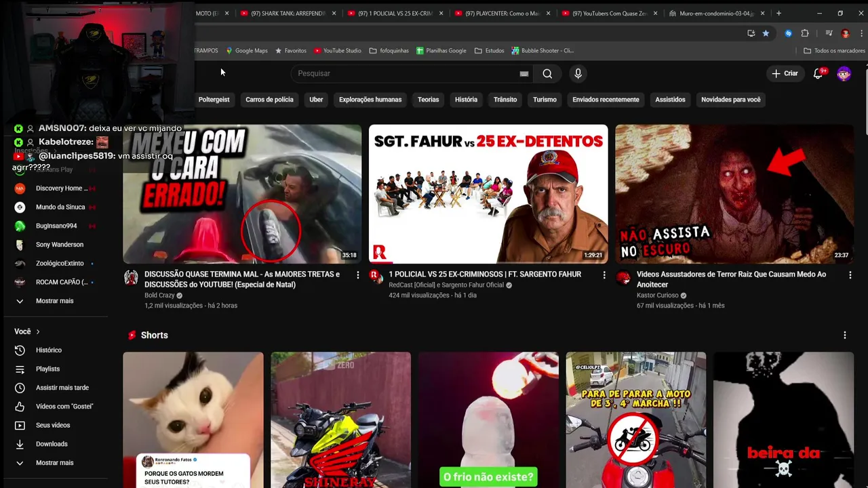Install app icon in the address bar
The width and height of the screenshot is (868, 488).
coord(751,33)
